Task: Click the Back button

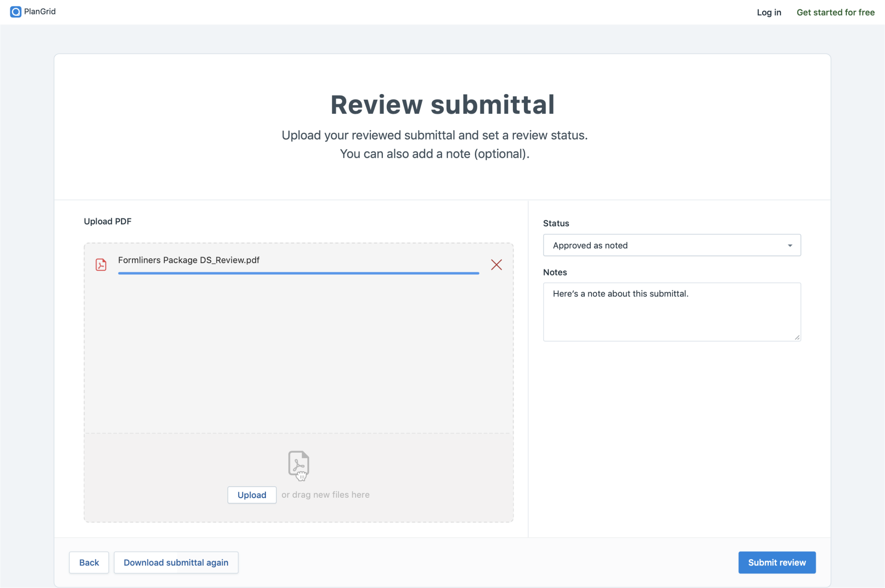Action: pyautogui.click(x=88, y=562)
